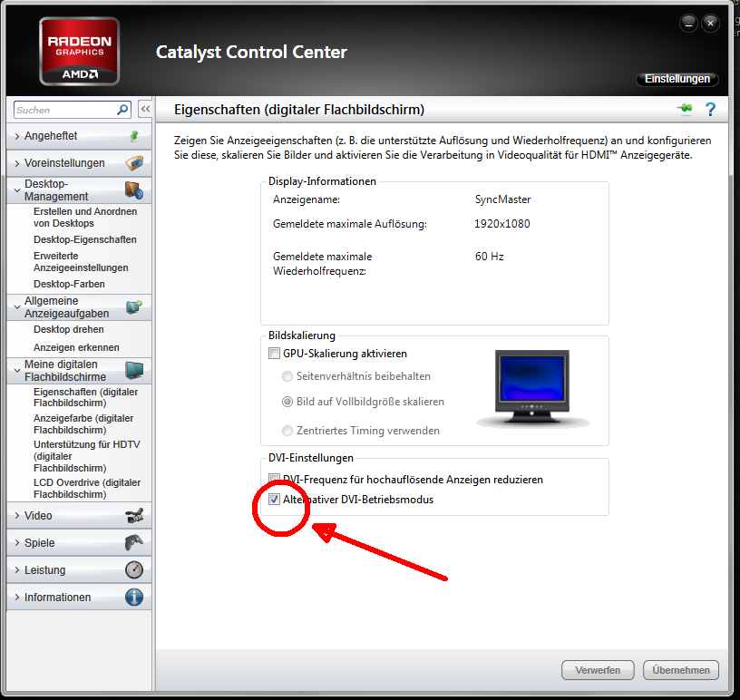
Task: Click the green pin icon in header
Action: coord(685,110)
